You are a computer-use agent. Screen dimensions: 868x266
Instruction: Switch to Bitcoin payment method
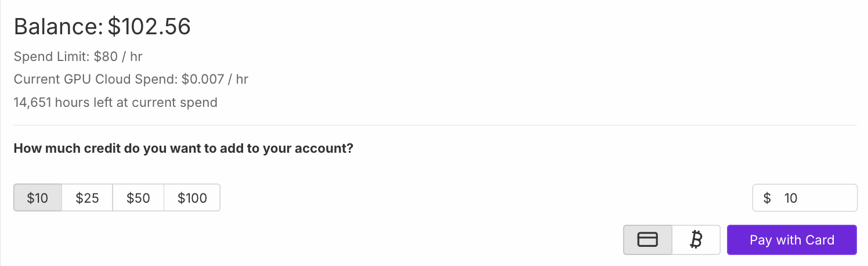coord(696,240)
